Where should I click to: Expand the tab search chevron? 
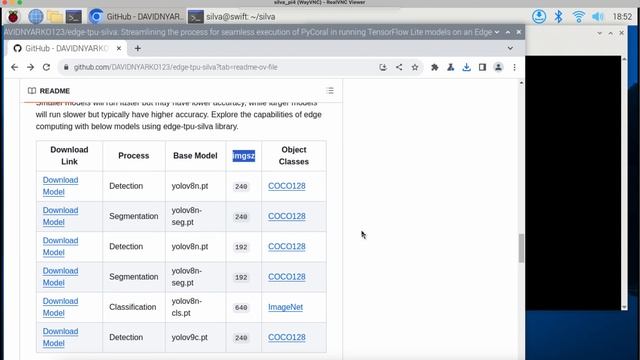tap(510, 48)
